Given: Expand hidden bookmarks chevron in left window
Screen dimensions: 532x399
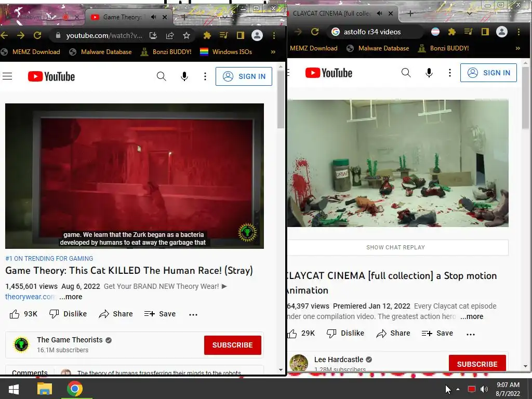Looking at the screenshot, I should (x=273, y=52).
